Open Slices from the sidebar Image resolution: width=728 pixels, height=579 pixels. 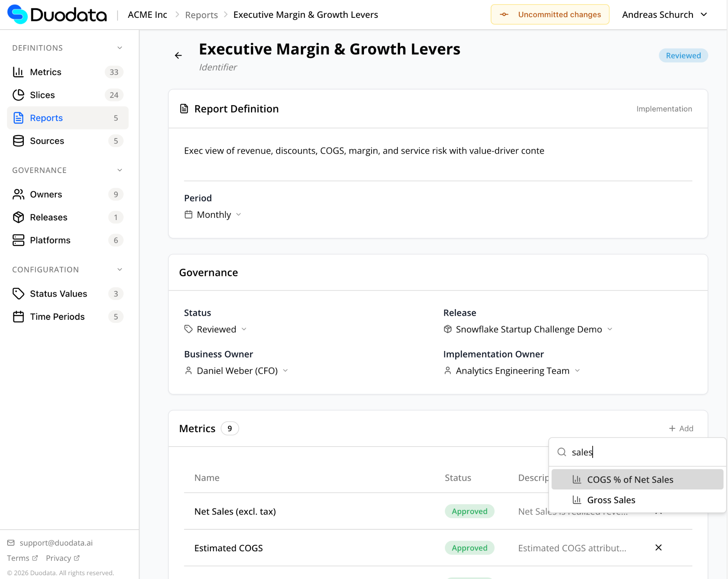coord(42,95)
